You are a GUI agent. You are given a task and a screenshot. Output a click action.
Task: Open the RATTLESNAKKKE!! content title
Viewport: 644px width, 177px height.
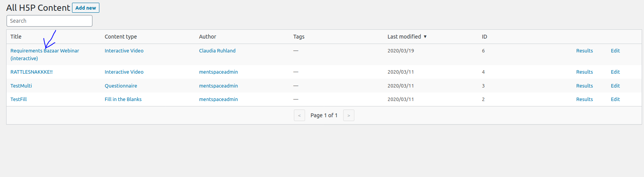pos(32,72)
